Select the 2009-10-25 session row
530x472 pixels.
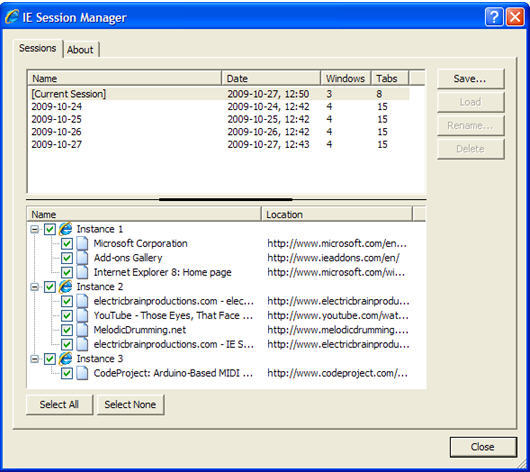[219, 119]
